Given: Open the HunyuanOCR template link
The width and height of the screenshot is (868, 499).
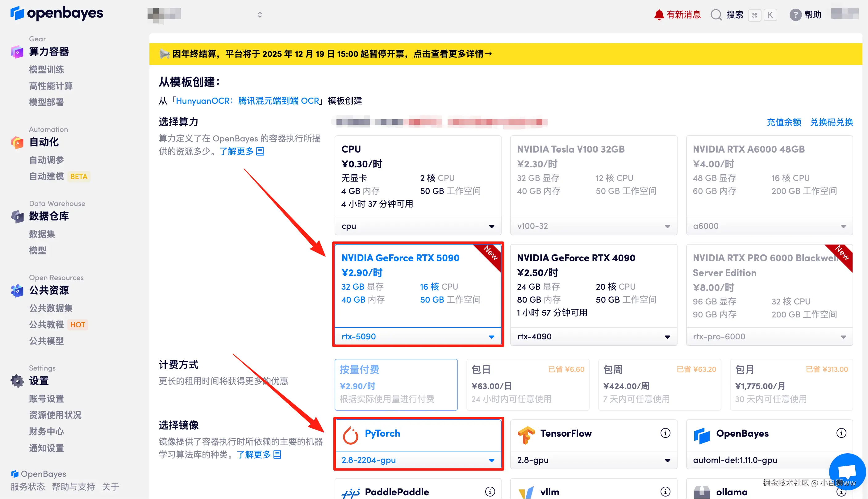Looking at the screenshot, I should [247, 101].
